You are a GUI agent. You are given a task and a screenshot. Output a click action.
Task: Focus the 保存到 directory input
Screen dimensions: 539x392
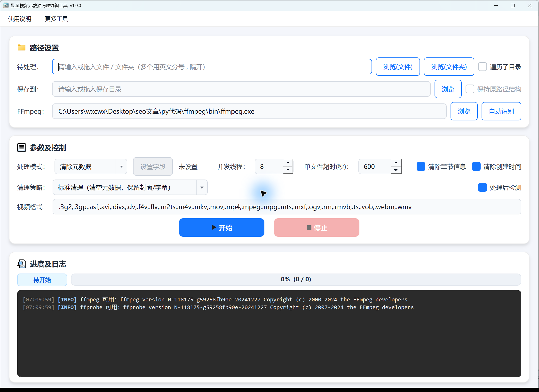[241, 89]
